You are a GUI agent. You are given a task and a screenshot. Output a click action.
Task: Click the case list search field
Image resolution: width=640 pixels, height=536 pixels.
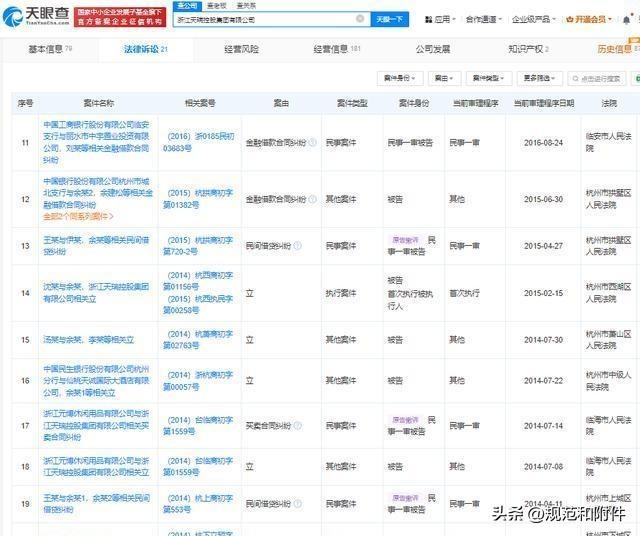(596, 78)
